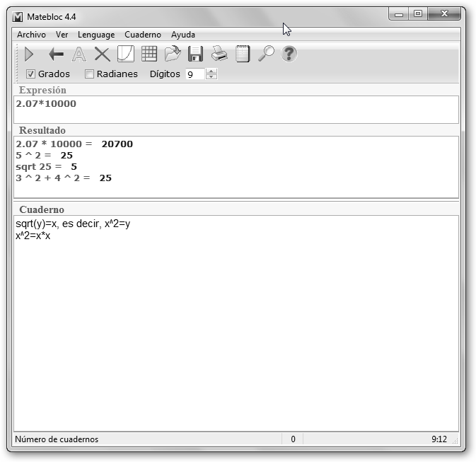
Task: Open the notepad notebook icon
Action: coord(243,54)
